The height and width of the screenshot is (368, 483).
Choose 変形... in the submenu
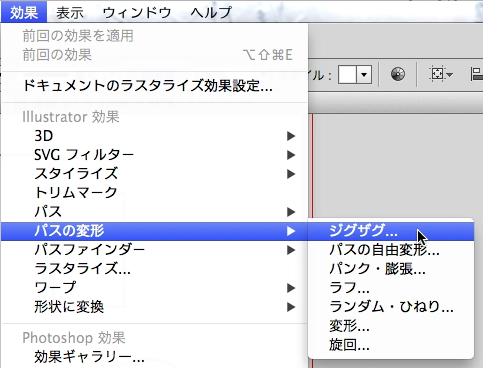click(x=391, y=326)
